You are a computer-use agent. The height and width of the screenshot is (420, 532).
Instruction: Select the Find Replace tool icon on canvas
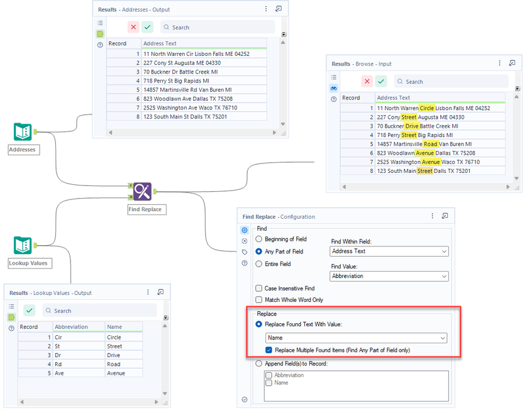(x=142, y=192)
